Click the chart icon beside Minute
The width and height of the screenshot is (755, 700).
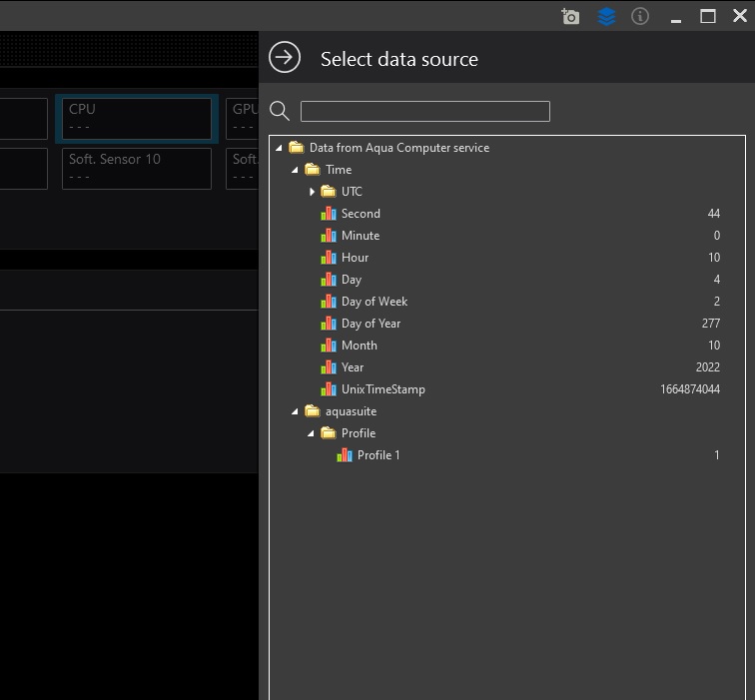click(x=329, y=236)
